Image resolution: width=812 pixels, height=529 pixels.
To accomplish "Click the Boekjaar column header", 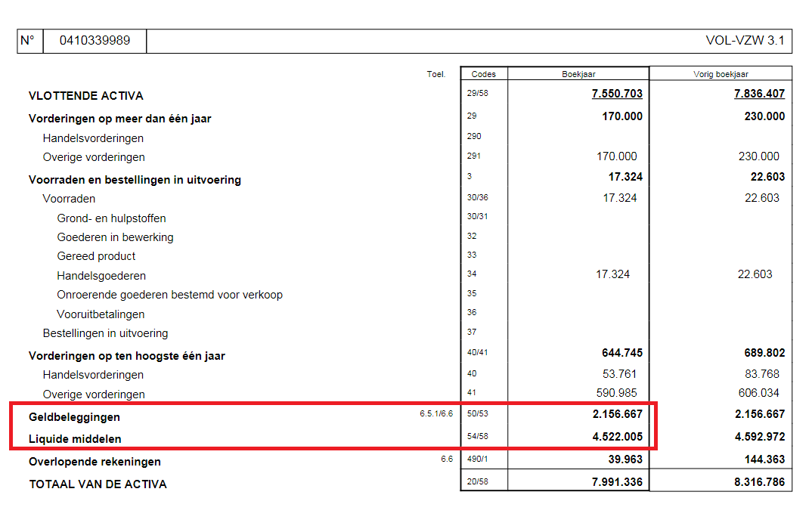I will click(578, 74).
